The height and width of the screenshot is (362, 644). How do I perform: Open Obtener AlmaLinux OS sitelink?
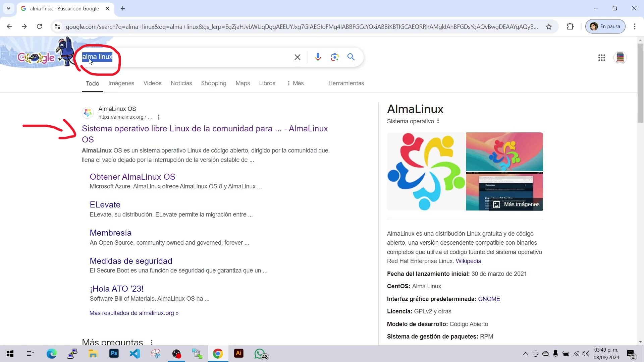(132, 177)
